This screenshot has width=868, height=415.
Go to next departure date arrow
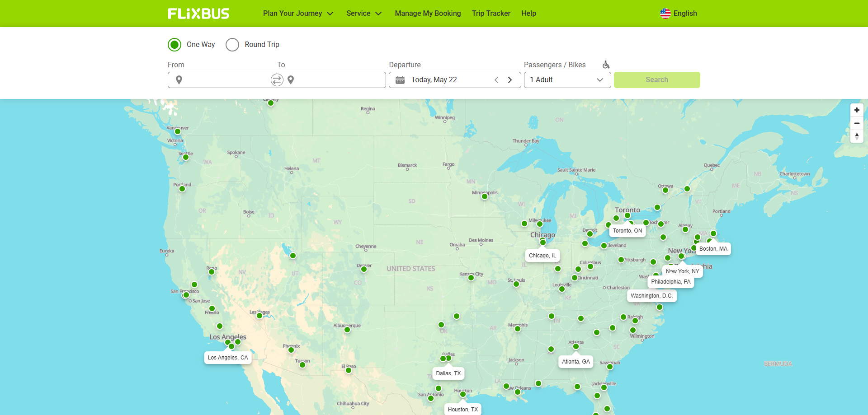click(510, 80)
